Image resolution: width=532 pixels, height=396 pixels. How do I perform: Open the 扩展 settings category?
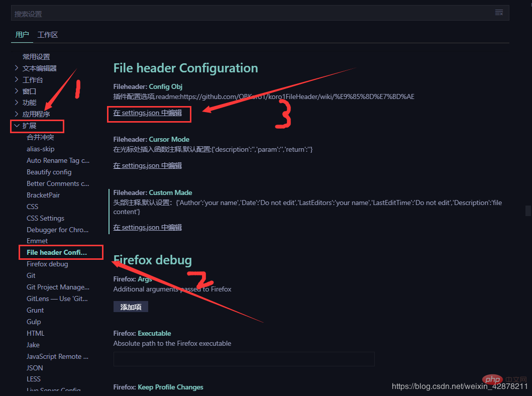(x=29, y=126)
